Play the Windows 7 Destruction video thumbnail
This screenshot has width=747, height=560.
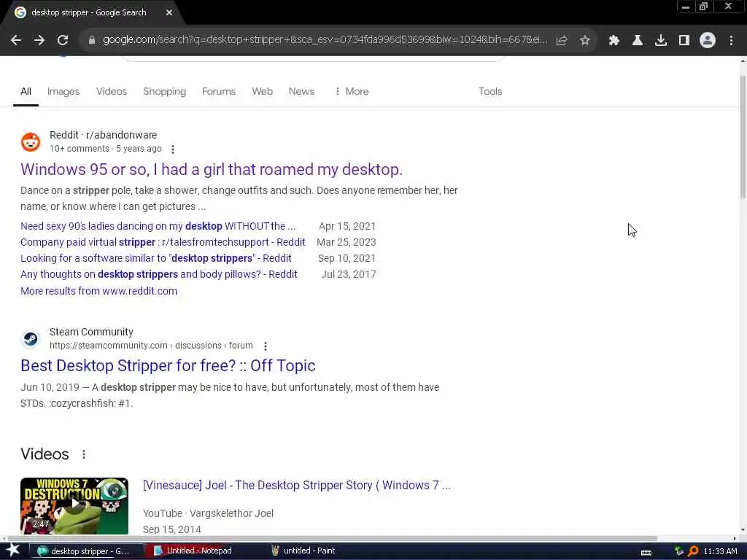click(74, 506)
